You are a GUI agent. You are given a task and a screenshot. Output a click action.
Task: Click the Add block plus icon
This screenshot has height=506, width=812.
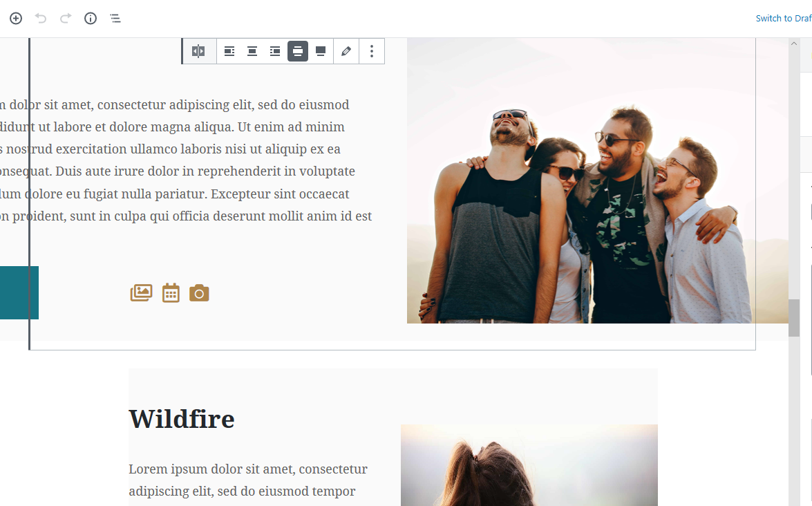click(x=16, y=19)
